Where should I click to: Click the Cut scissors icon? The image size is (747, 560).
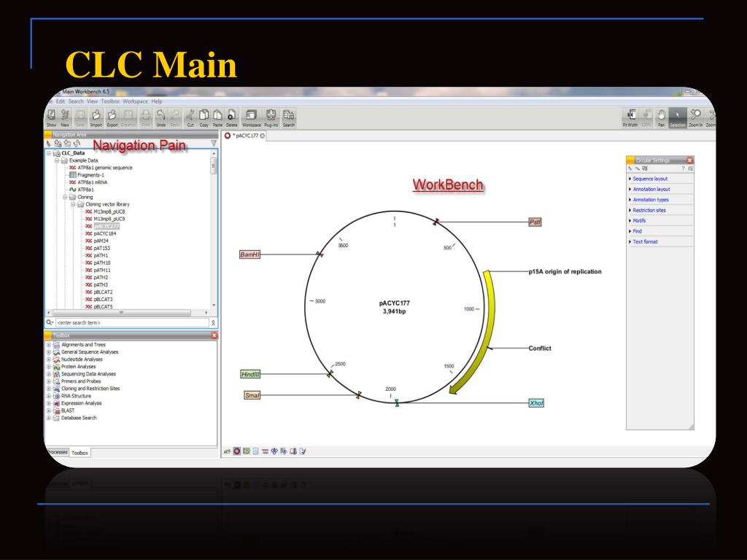190,117
